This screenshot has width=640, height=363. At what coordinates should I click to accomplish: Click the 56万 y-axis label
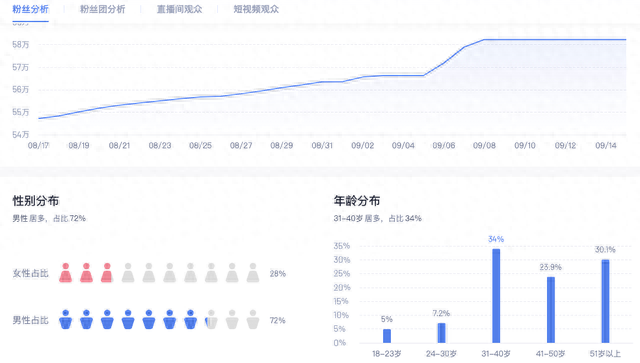(x=20, y=89)
